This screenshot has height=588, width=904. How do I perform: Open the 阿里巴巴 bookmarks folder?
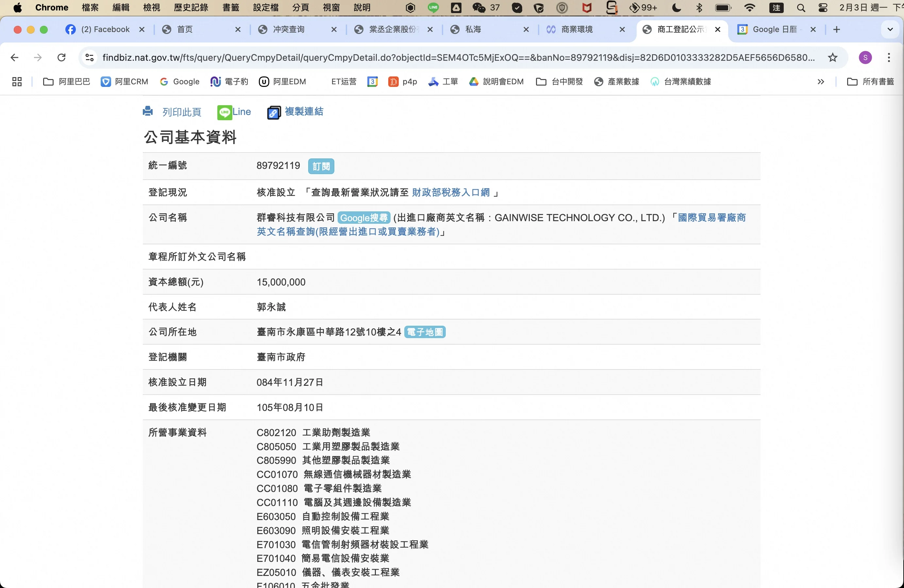tap(67, 82)
